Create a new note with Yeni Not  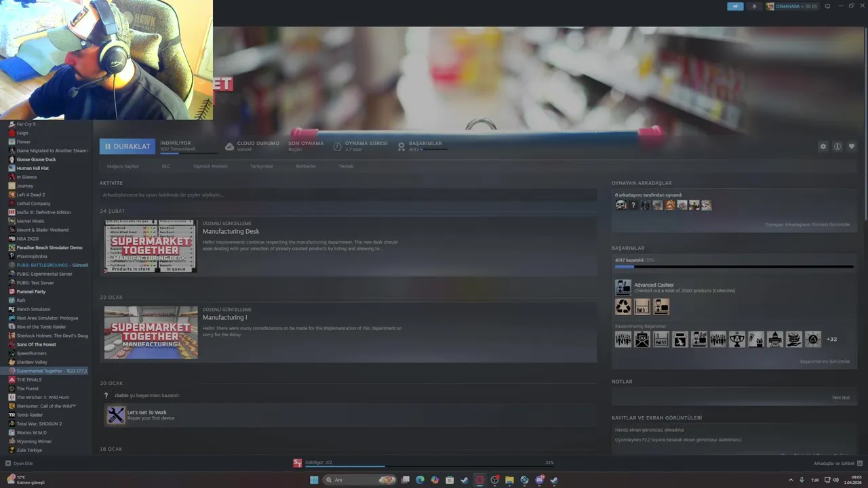tap(841, 398)
